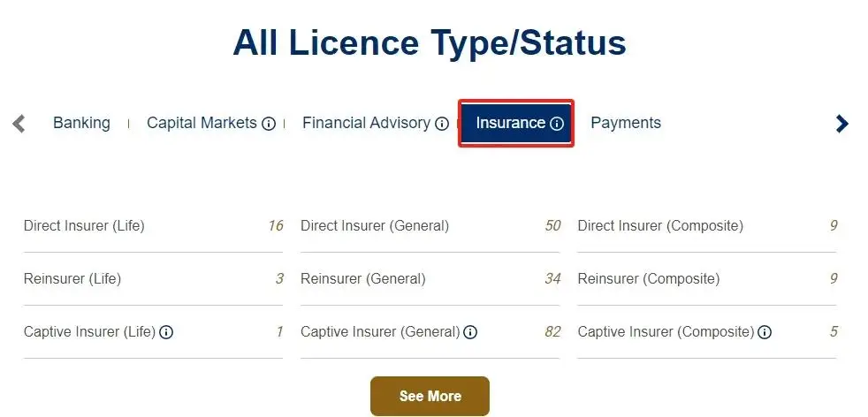Click info icon for Captive Insurer (General)
This screenshot has width=868, height=417.
[470, 332]
